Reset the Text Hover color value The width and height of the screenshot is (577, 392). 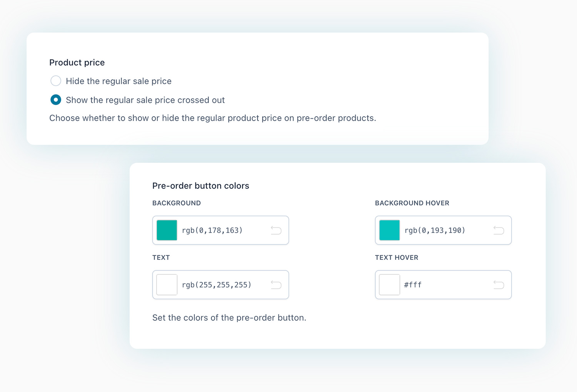click(499, 285)
